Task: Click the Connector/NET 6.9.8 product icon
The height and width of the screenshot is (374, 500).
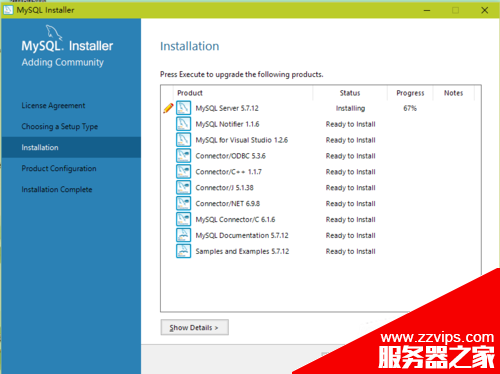Action: pos(183,203)
